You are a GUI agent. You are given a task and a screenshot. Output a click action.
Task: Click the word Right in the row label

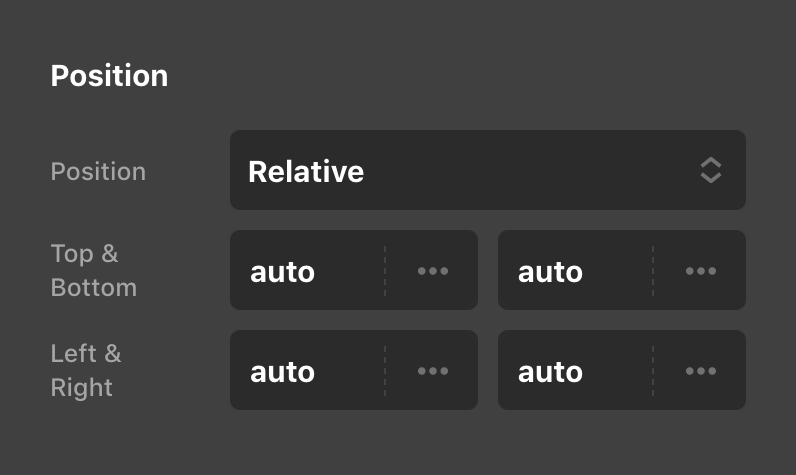coord(82,388)
